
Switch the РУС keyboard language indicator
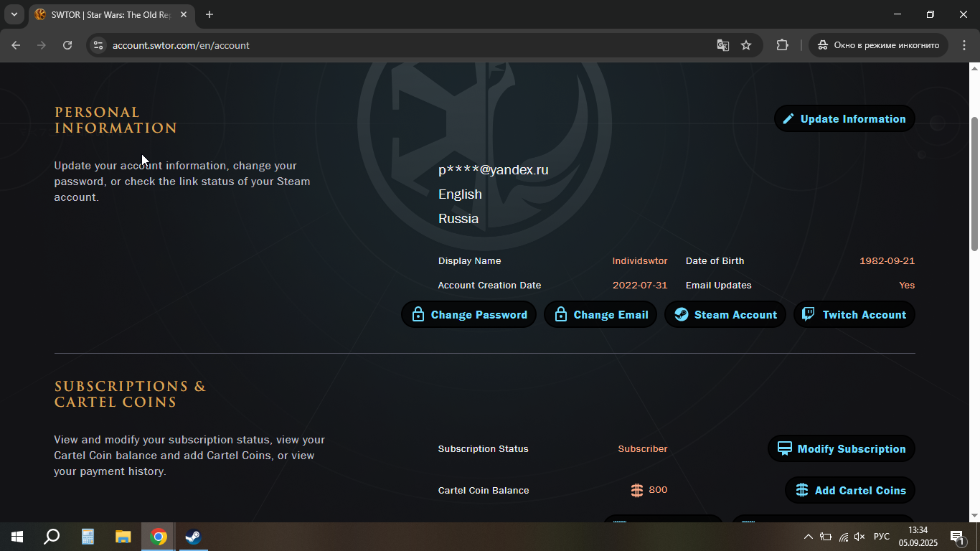pyautogui.click(x=882, y=537)
